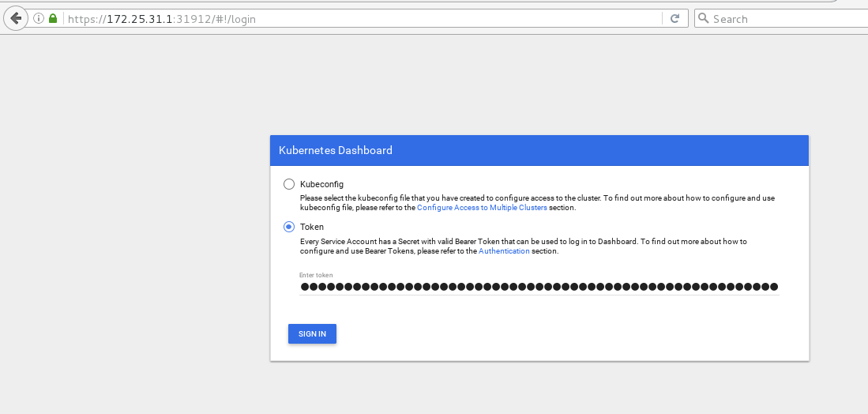
Task: Open Configure Access to Multiple Clusters link
Action: pos(482,208)
